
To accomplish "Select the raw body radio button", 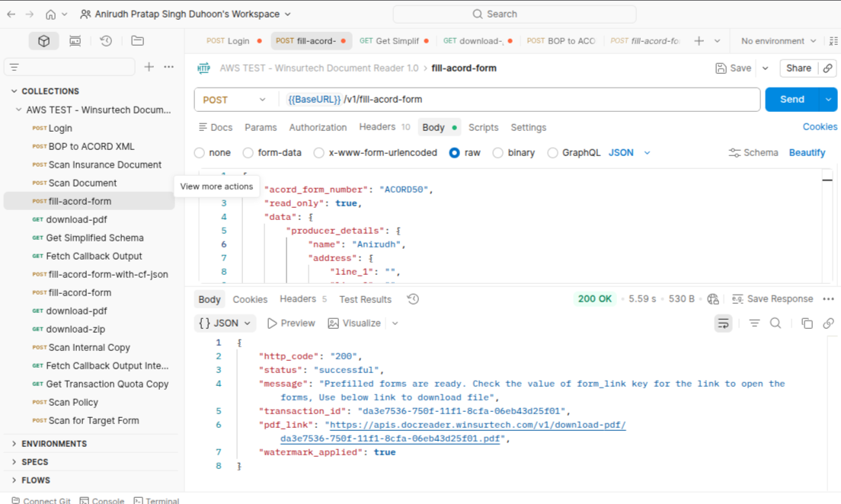I will click(x=454, y=153).
